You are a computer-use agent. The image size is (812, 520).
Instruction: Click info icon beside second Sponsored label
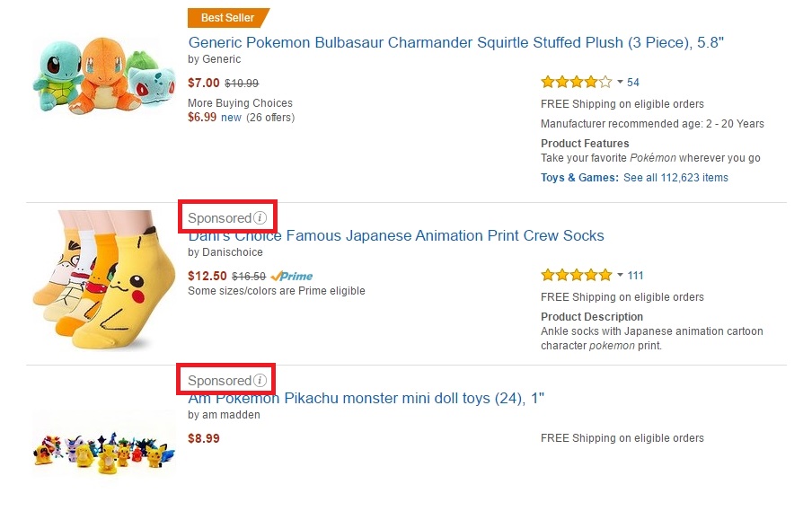click(260, 381)
